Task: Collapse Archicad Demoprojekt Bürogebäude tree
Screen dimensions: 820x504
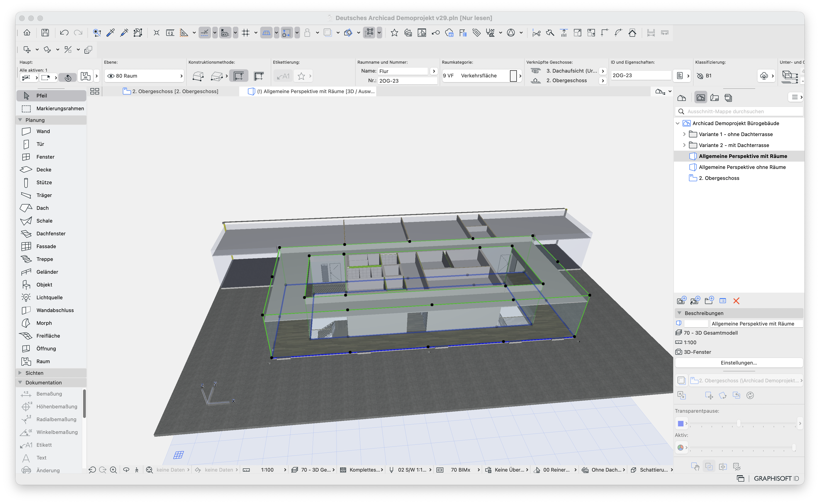Action: click(678, 123)
